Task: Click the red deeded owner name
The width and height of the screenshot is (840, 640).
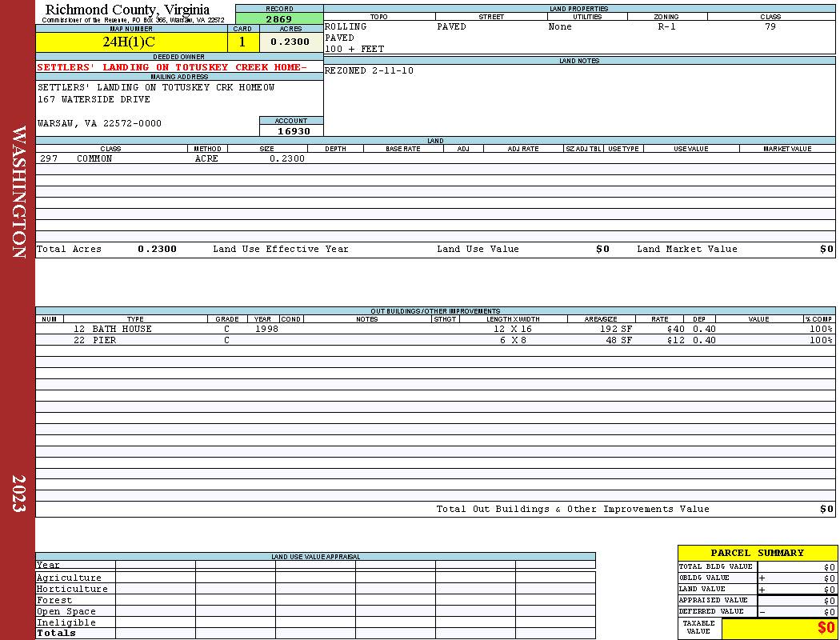Action: [x=171, y=67]
